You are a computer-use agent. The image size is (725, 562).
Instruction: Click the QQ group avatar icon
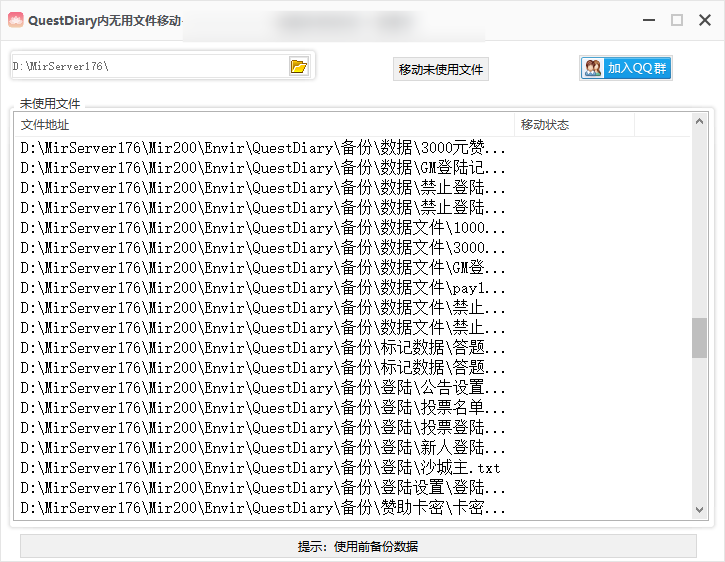593,68
